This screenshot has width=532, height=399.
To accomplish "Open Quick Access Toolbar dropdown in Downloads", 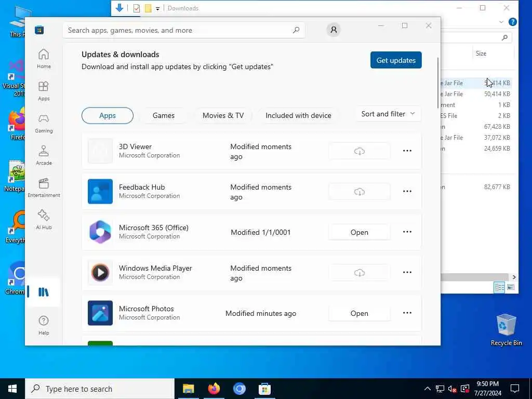I will pos(158,9).
